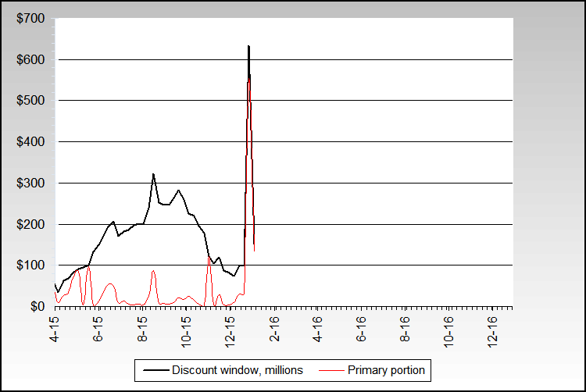This screenshot has width=586, height=392.
Task: Select the 12-16 x-axis date label
Action: point(492,332)
